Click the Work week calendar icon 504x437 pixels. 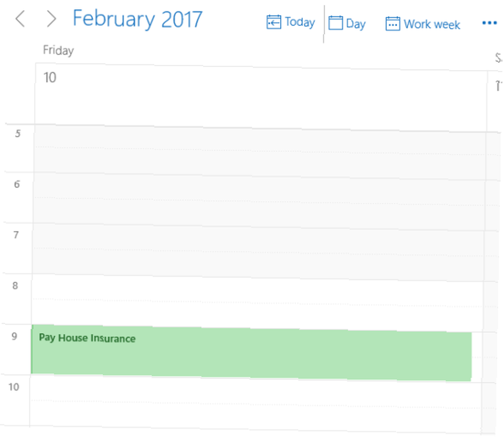(x=393, y=24)
